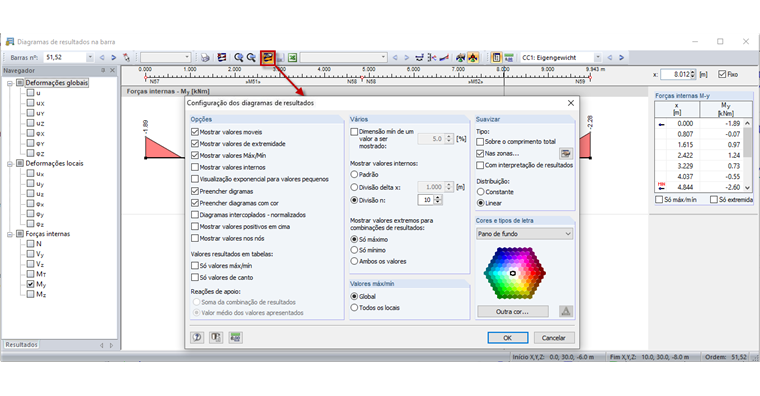Screen dimensions: 760x396
Task: Click the highlighted red support reactions icon
Action: 473,58
